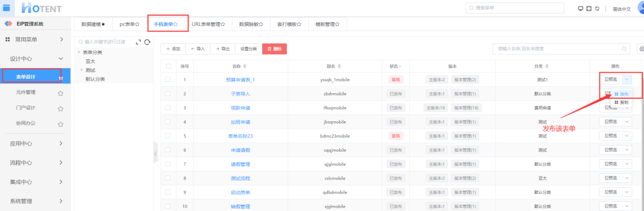Image resolution: width=644 pixels, height=211 pixels.
Task: Open the table column settings gear icon
Action: tap(641, 49)
